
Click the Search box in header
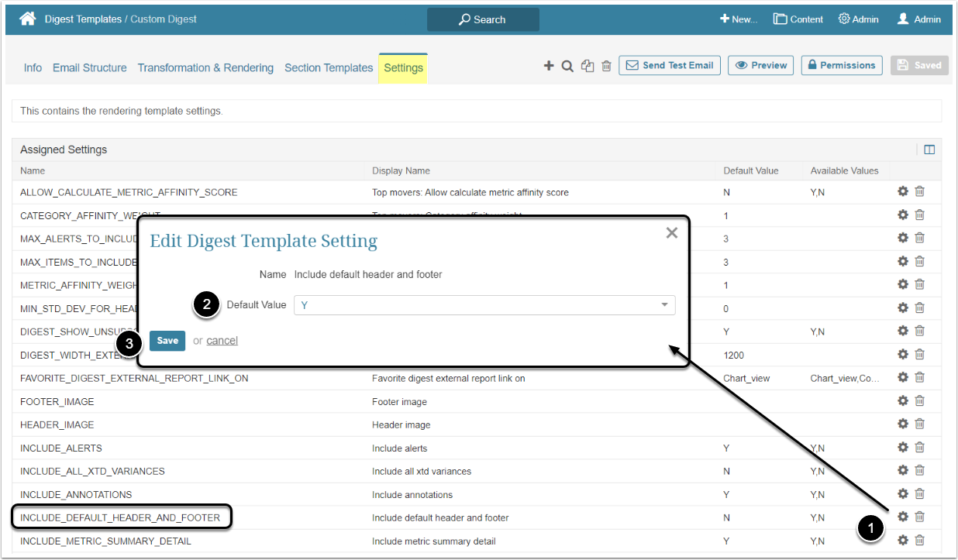483,19
